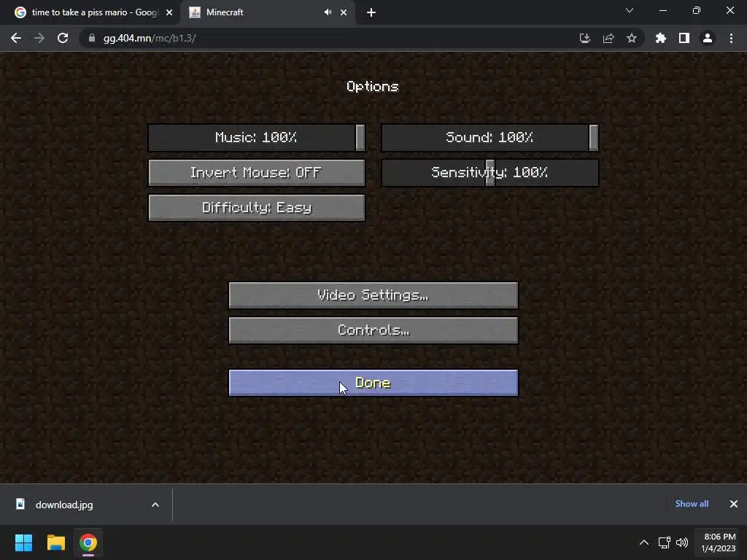Open the system volume tray icon
Screen dimensions: 747x560
682,542
